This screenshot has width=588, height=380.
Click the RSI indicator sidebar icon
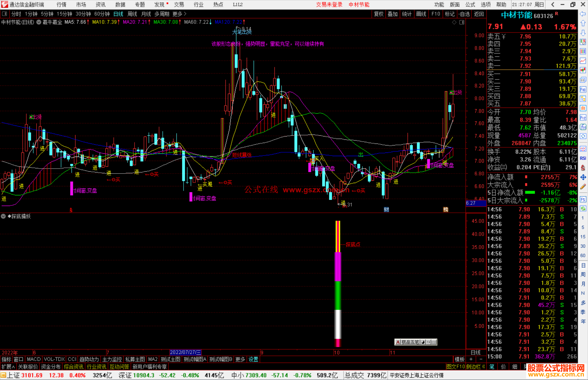583,158
